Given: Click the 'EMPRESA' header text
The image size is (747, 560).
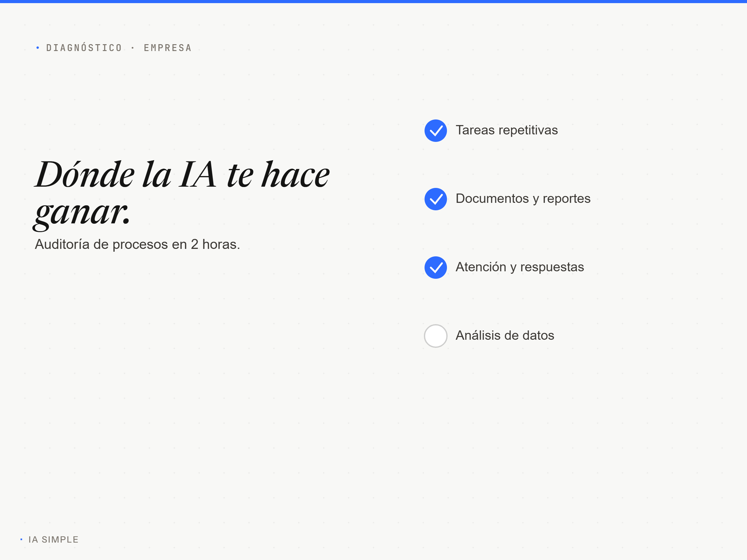Looking at the screenshot, I should 168,48.
